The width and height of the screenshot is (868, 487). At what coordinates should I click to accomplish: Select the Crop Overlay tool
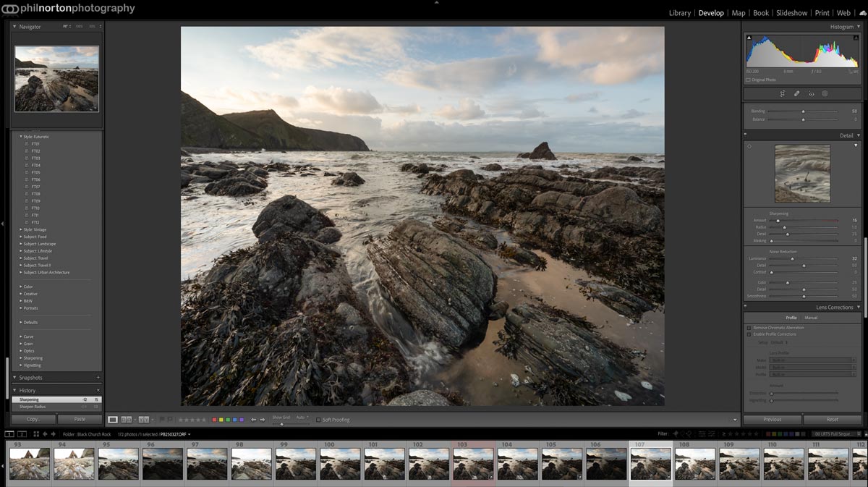coord(782,93)
